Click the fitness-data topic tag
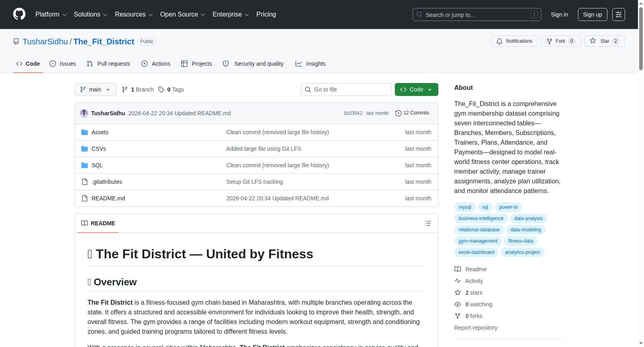Screen dimensions: 644x347 point(521,241)
